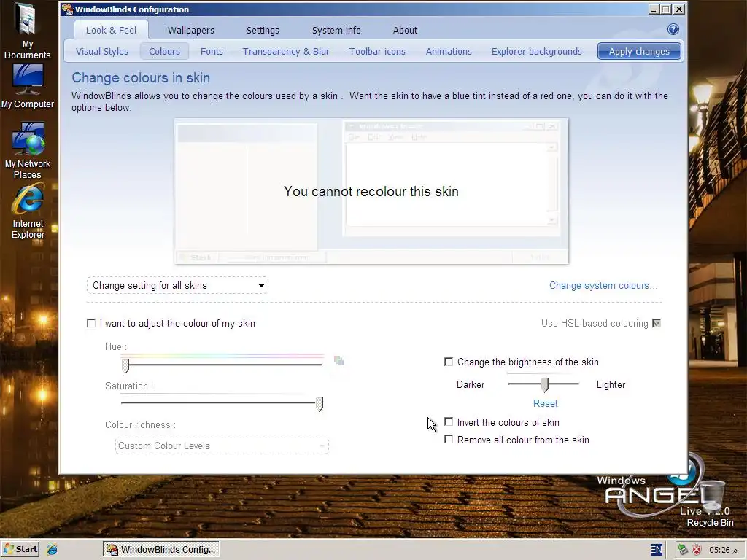Open My Network Places desktop icon
Screen dimensions: 747x560
point(28,150)
